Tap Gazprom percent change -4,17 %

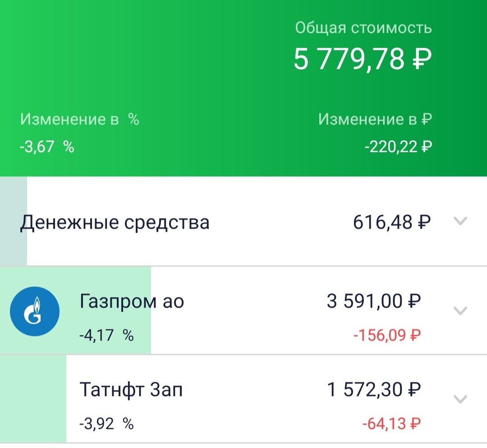tap(106, 335)
